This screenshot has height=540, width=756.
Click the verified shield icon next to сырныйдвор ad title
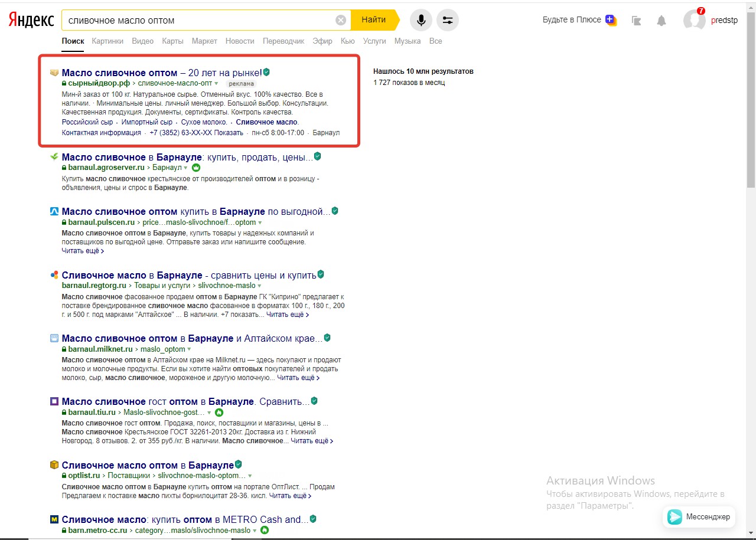coord(266,72)
